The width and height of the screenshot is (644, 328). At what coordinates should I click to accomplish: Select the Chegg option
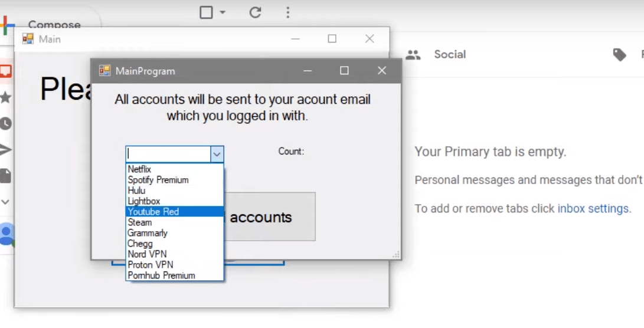pos(175,244)
